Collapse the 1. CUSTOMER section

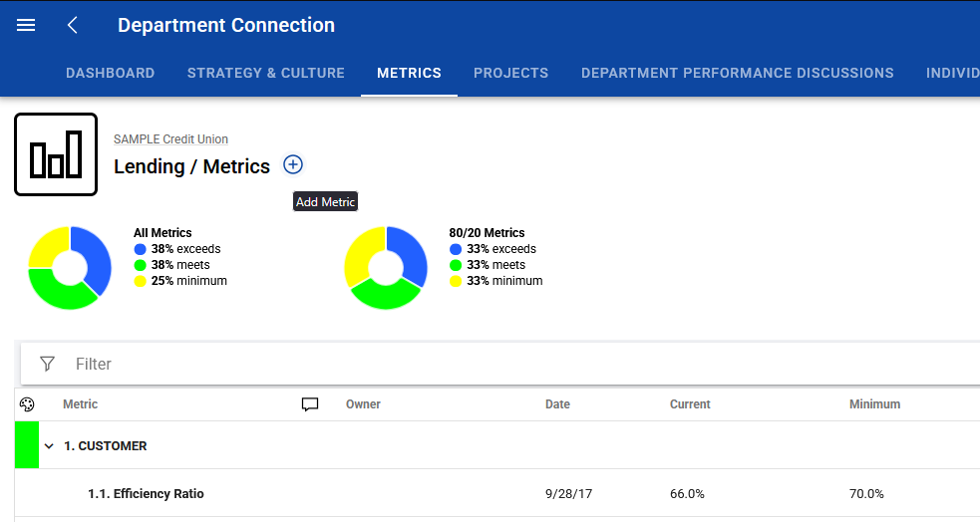tap(49, 446)
